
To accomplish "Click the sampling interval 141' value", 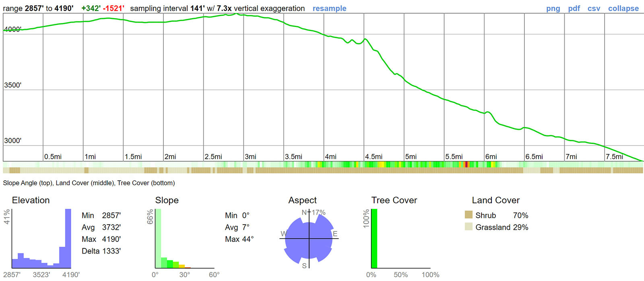I will (x=197, y=8).
